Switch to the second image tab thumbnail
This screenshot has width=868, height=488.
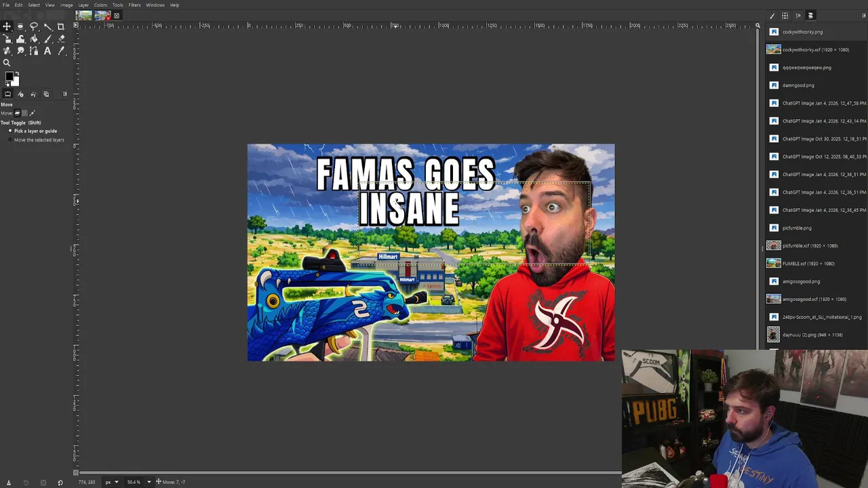coord(102,15)
